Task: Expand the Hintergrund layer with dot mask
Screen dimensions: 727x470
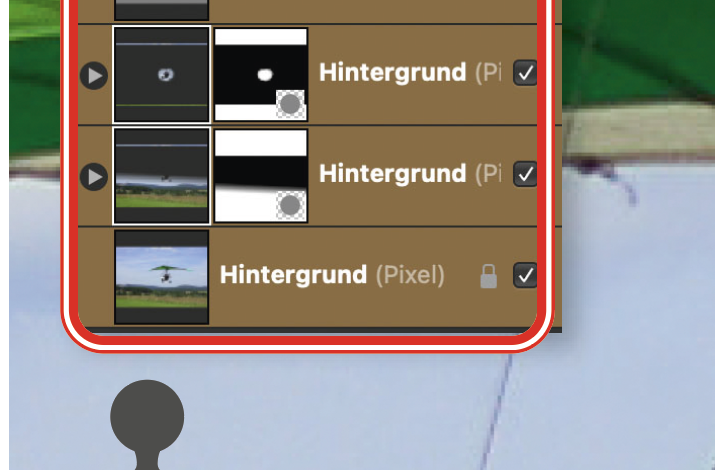Action: point(94,75)
